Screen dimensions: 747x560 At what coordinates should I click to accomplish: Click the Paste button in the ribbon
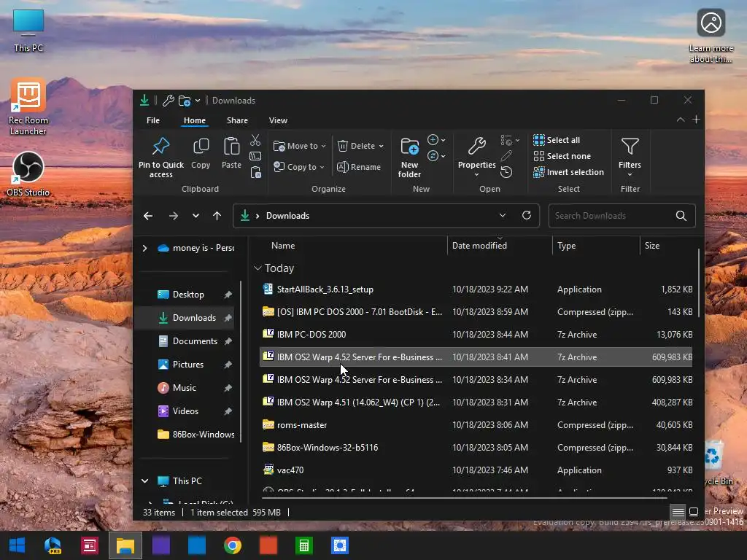pyautogui.click(x=231, y=153)
